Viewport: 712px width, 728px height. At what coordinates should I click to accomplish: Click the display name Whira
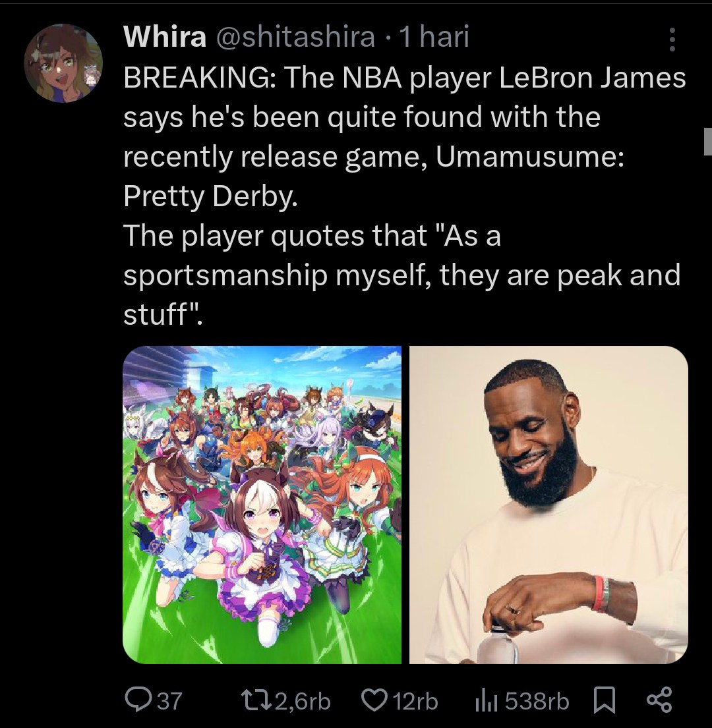click(165, 36)
